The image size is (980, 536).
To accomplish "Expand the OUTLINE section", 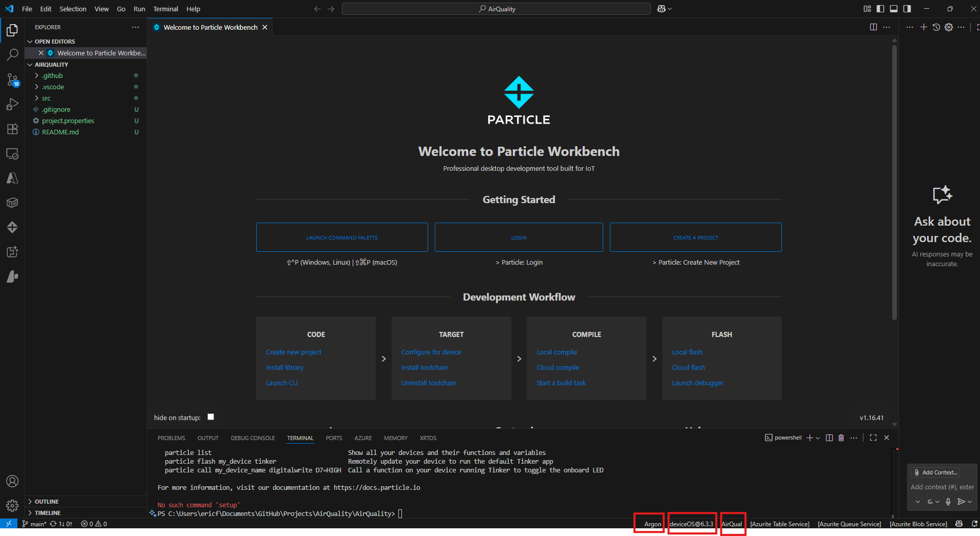I will (47, 502).
